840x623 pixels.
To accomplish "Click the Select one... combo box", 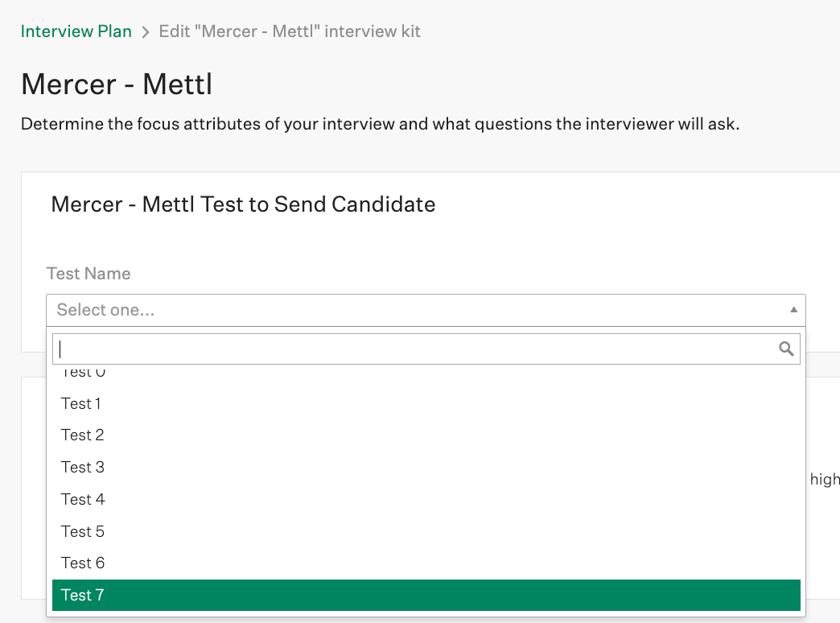I will click(x=426, y=310).
